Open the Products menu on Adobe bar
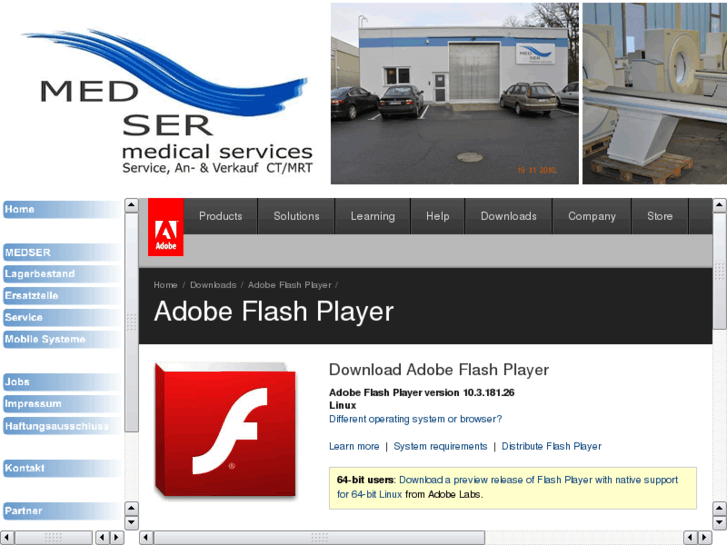 pos(221,216)
